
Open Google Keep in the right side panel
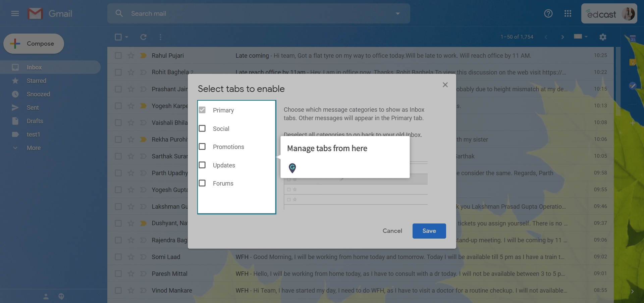tap(633, 62)
